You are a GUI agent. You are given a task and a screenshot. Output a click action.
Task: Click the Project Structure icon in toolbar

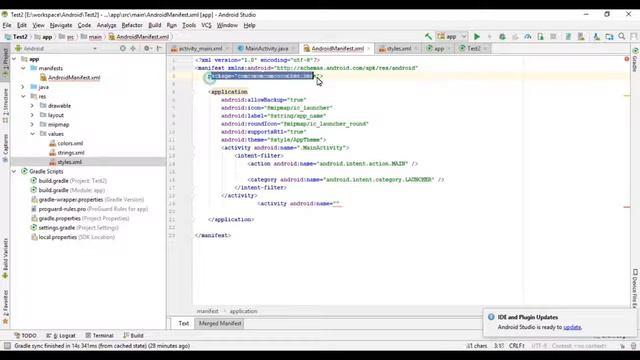tap(609, 37)
